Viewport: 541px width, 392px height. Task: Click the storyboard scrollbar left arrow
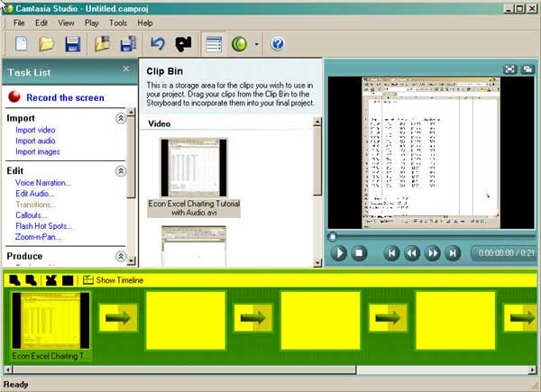(x=8, y=370)
